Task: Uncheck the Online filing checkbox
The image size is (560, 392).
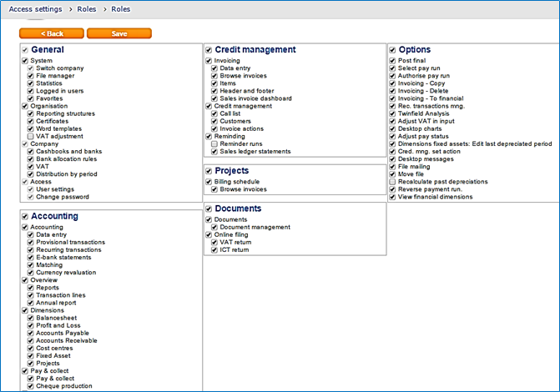Action: 209,234
